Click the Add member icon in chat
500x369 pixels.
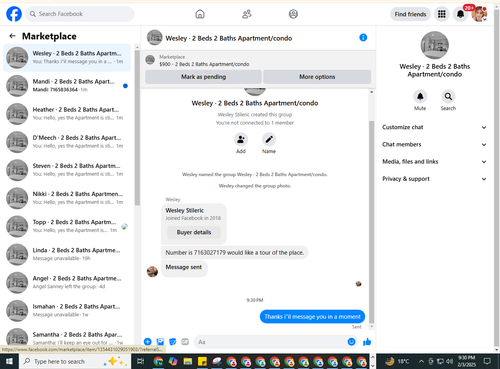point(241,139)
